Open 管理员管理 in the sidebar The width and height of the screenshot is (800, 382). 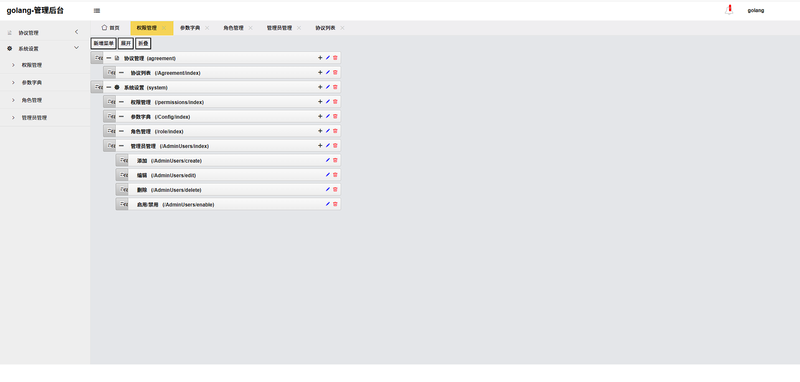45,117
